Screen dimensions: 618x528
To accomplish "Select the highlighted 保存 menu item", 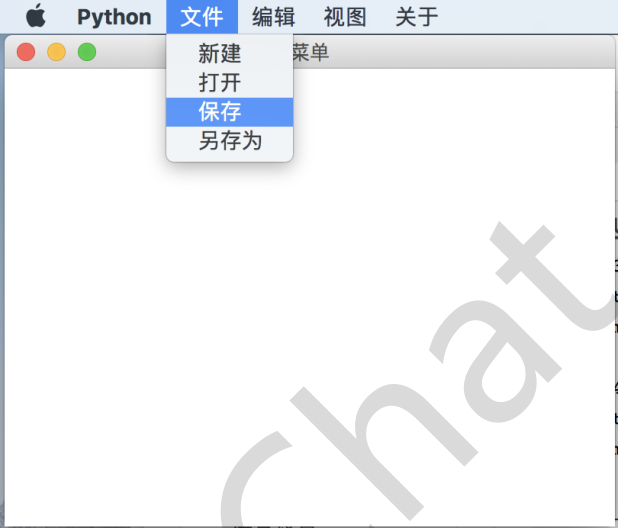I will click(229, 112).
